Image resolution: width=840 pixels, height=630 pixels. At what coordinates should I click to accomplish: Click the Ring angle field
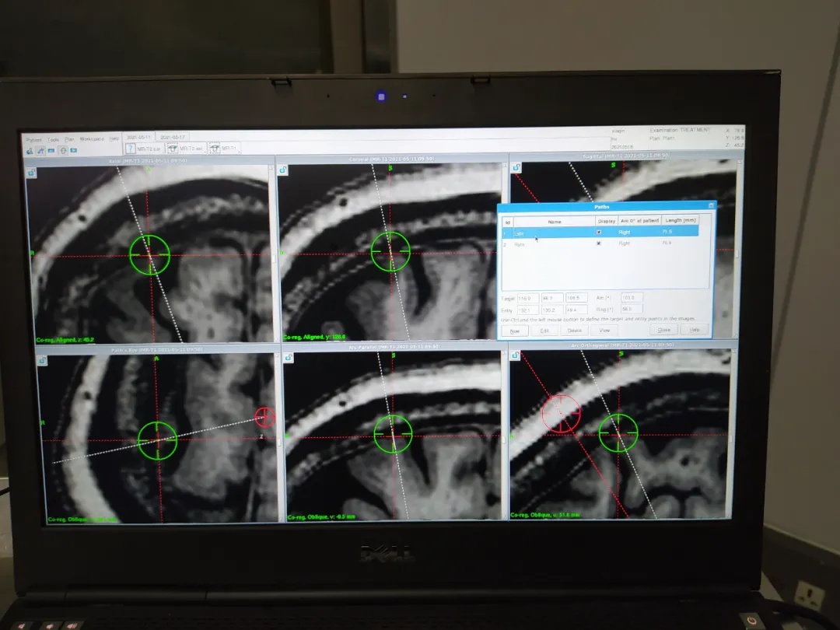632,309
